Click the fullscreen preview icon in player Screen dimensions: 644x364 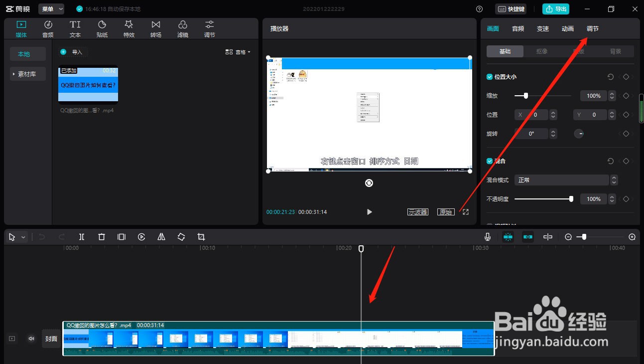(x=466, y=212)
